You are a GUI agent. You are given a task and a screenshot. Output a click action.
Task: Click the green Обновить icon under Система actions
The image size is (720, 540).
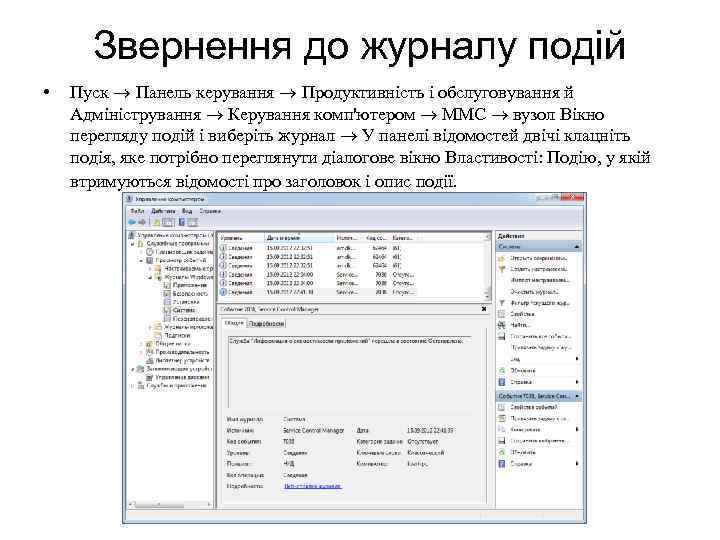click(x=502, y=370)
